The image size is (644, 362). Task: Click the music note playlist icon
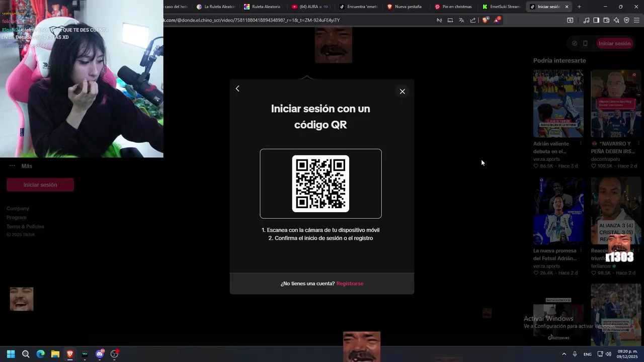pyautogui.click(x=586, y=20)
